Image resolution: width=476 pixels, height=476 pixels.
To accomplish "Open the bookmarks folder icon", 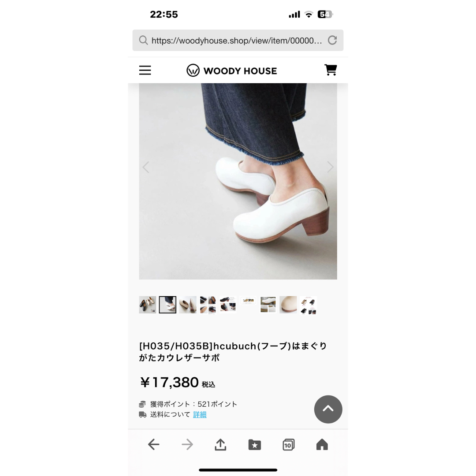I will click(254, 445).
